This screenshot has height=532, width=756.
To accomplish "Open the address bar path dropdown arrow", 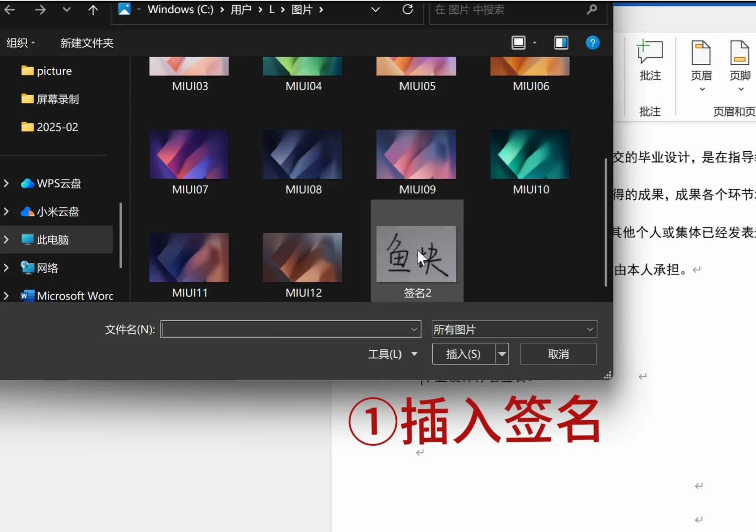I will coord(375,9).
